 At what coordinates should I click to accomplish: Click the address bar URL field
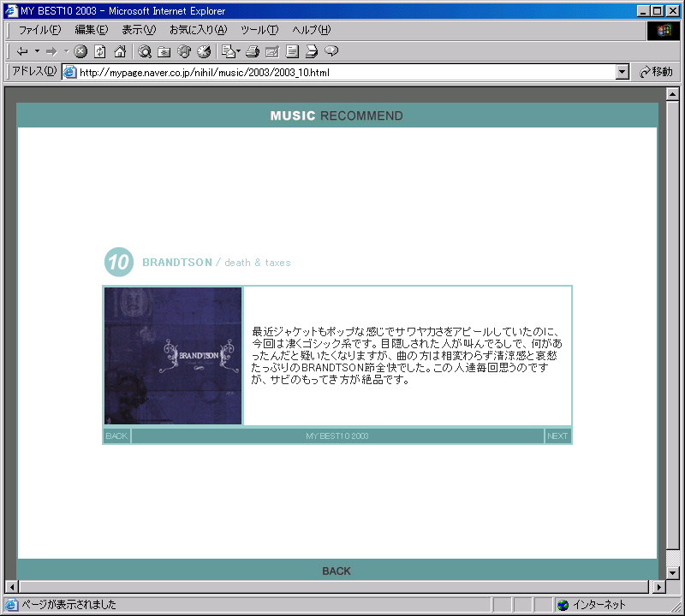[x=345, y=72]
